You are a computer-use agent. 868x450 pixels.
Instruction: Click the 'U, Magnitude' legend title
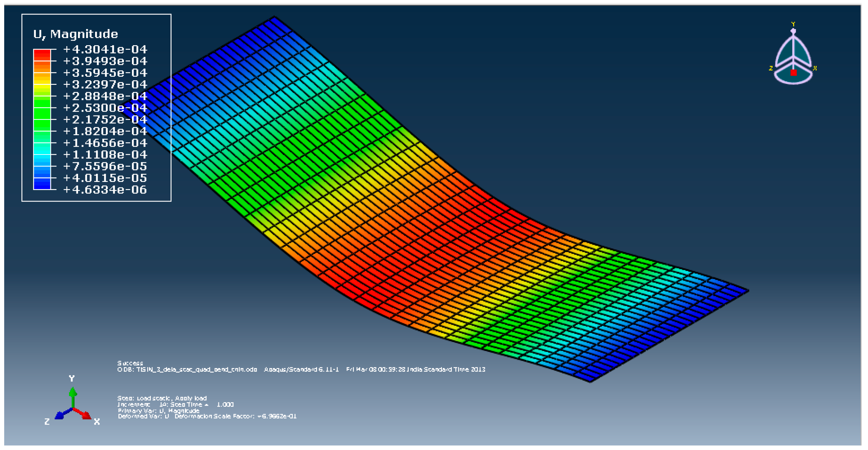tap(75, 34)
